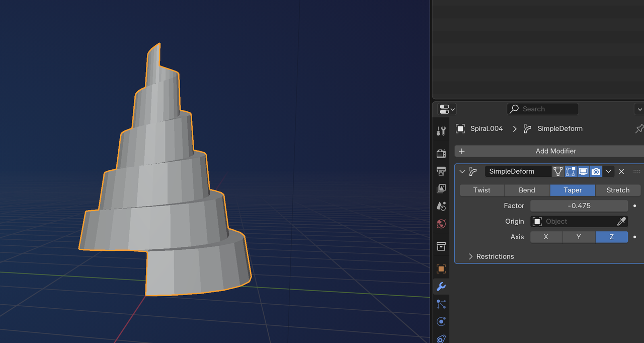The width and height of the screenshot is (644, 343).
Task: Click the Add Modifier button
Action: click(x=555, y=151)
